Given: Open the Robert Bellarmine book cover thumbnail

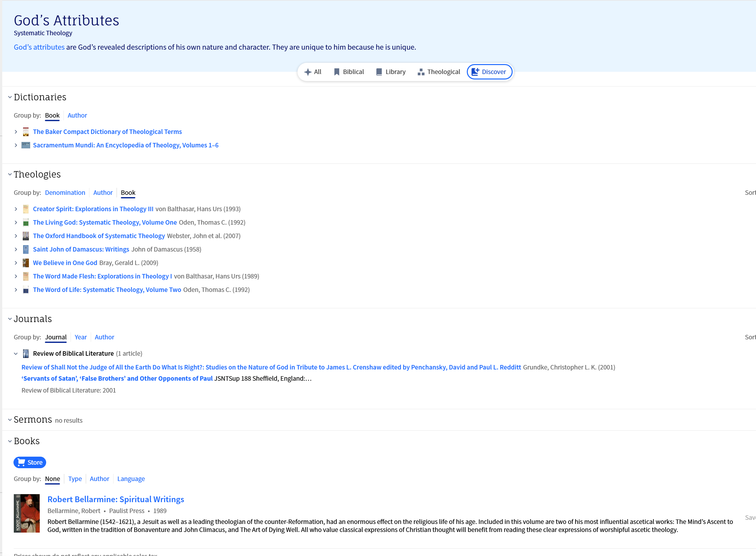Looking at the screenshot, I should tap(27, 513).
